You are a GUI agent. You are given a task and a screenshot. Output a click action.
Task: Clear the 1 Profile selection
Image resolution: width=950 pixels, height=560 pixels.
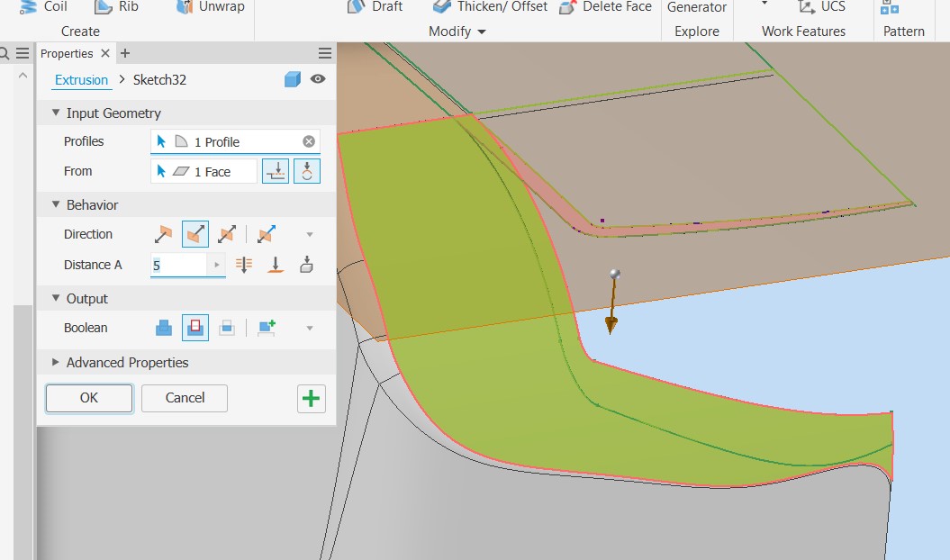tap(309, 140)
